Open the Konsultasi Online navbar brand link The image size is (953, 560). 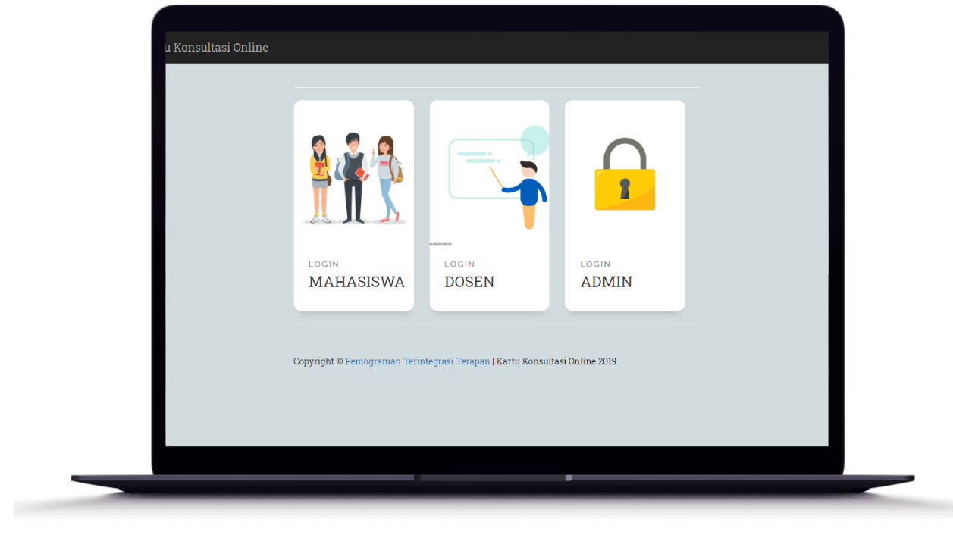pos(217,47)
